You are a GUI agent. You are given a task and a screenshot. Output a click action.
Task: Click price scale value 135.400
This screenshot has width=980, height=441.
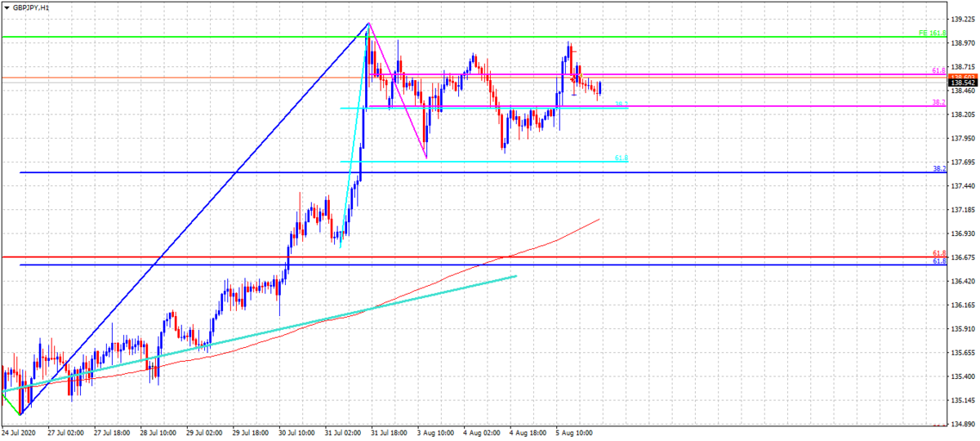(963, 377)
